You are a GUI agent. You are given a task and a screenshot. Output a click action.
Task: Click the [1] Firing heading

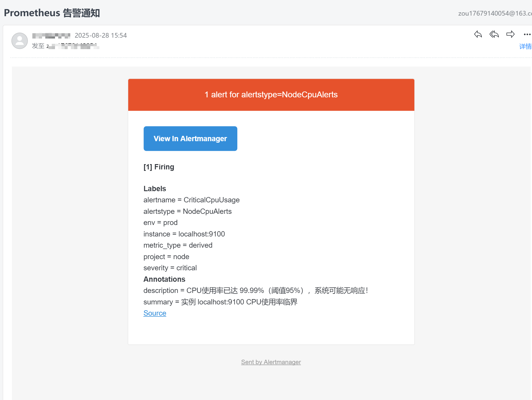pyautogui.click(x=159, y=167)
